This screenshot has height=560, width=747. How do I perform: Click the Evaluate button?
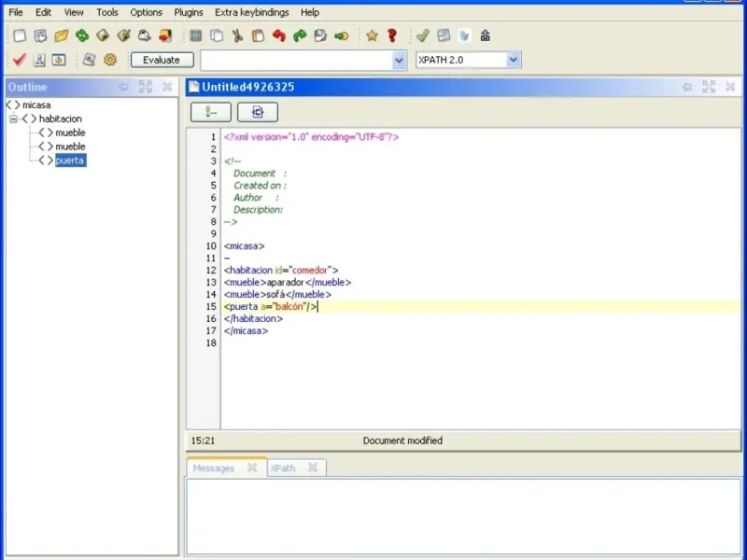[x=162, y=60]
